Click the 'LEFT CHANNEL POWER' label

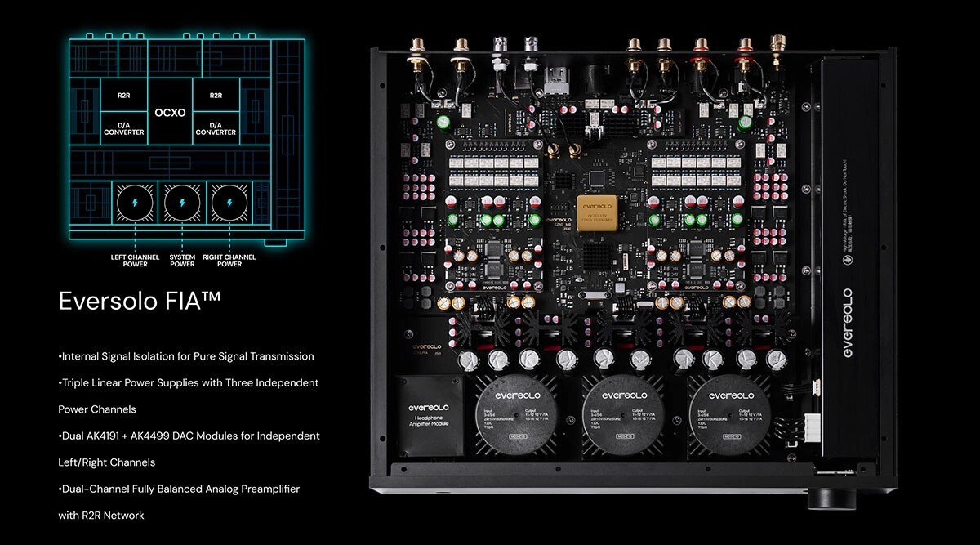pos(135,261)
